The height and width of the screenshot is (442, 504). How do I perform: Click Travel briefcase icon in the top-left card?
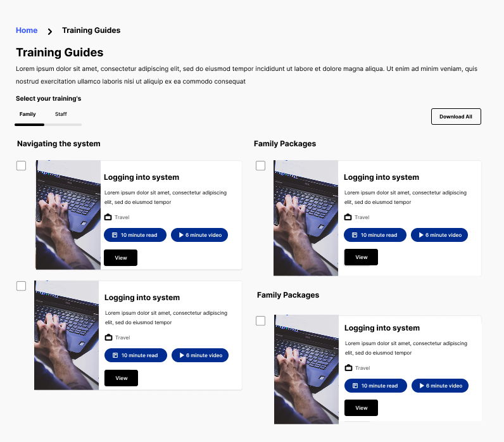tap(108, 217)
